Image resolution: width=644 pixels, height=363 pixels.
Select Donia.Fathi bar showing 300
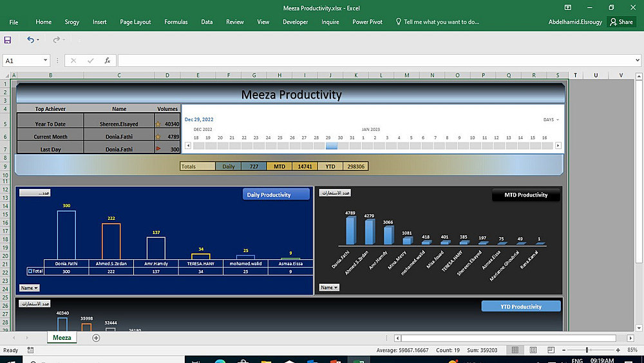pos(66,235)
